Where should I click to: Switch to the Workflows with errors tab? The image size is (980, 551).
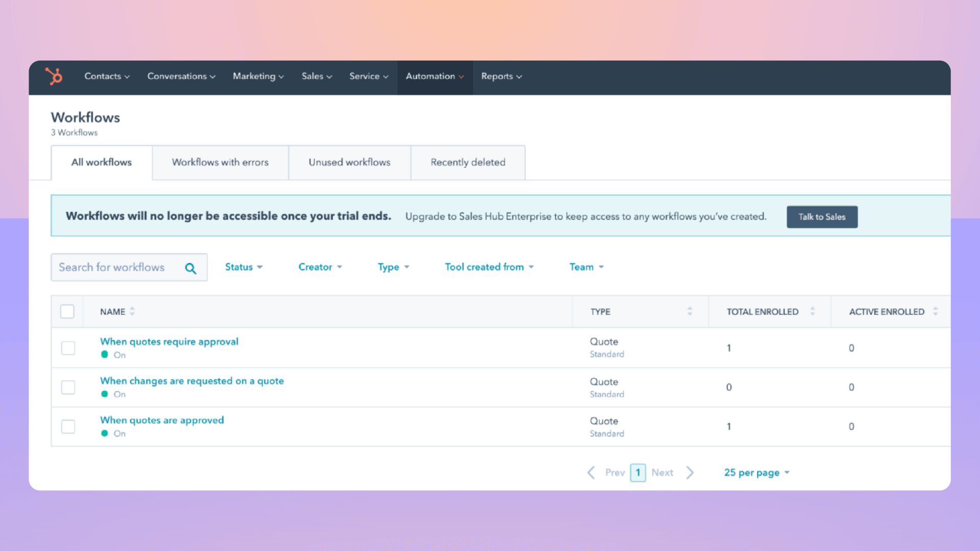pos(220,162)
